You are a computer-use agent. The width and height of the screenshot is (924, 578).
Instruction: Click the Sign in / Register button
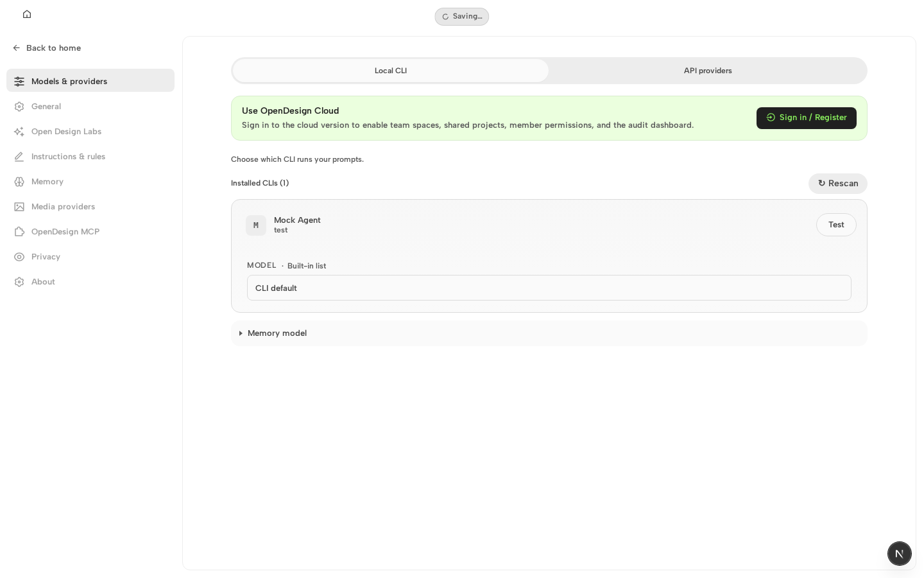click(807, 118)
